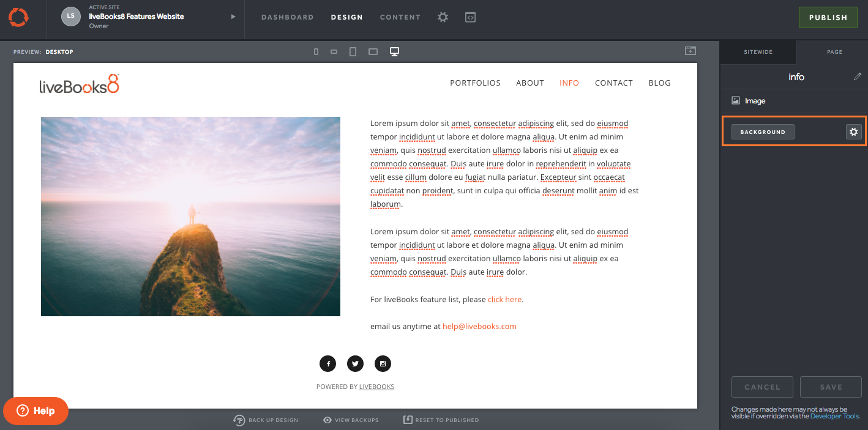Click the liveBooks circular logo icon
868x430 pixels.
click(x=18, y=17)
